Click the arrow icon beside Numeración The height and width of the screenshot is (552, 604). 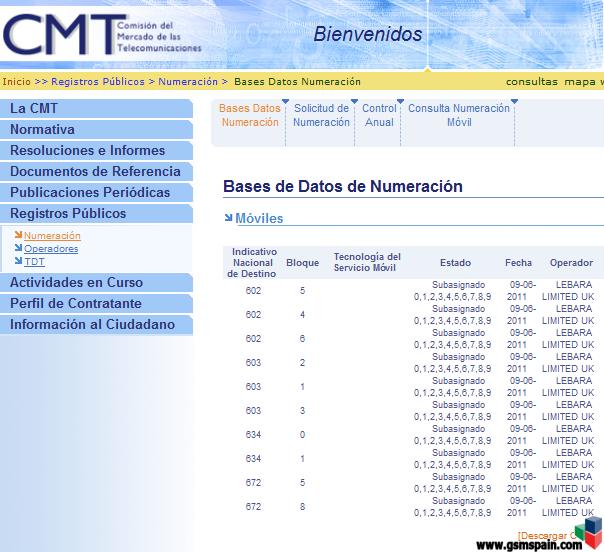coord(18,235)
